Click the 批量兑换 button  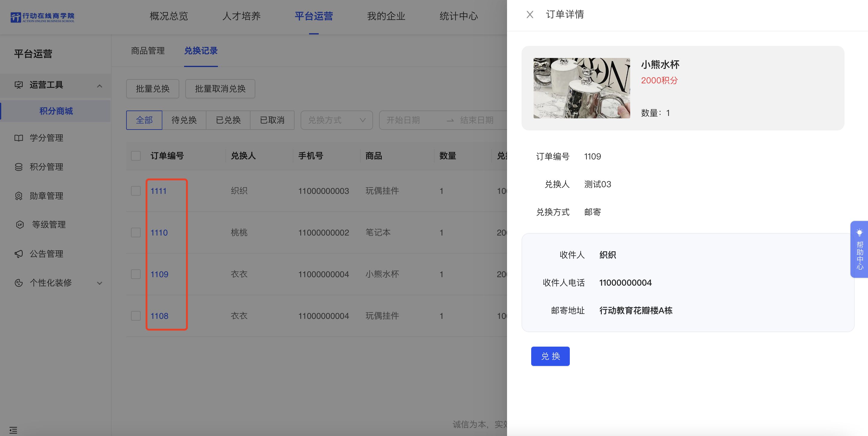point(153,89)
